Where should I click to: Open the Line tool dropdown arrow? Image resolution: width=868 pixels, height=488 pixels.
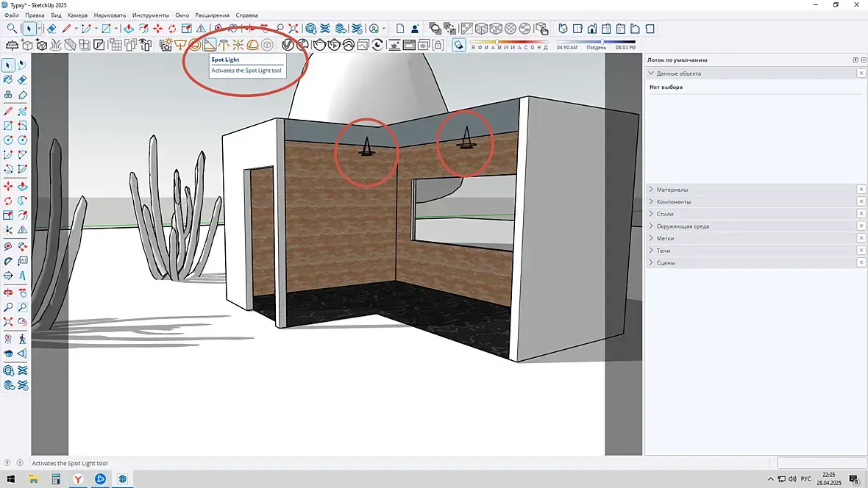(x=76, y=28)
